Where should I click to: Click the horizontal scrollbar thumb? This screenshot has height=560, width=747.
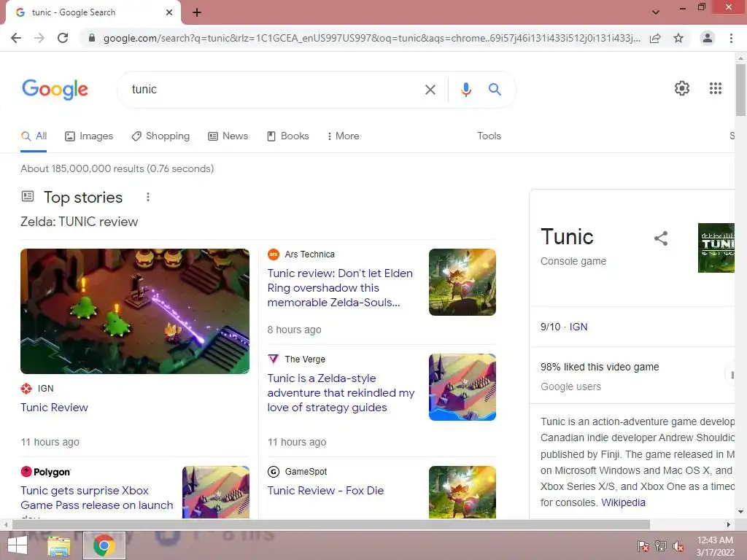point(330,524)
